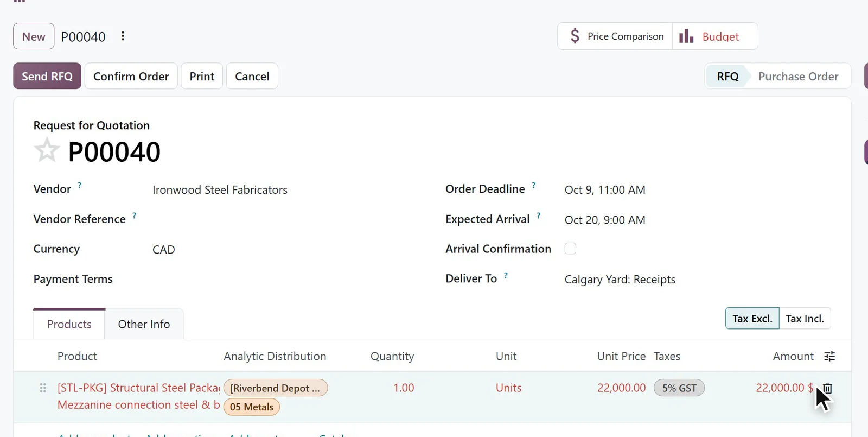
Task: Switch to the Other Info tab
Action: [x=144, y=324]
